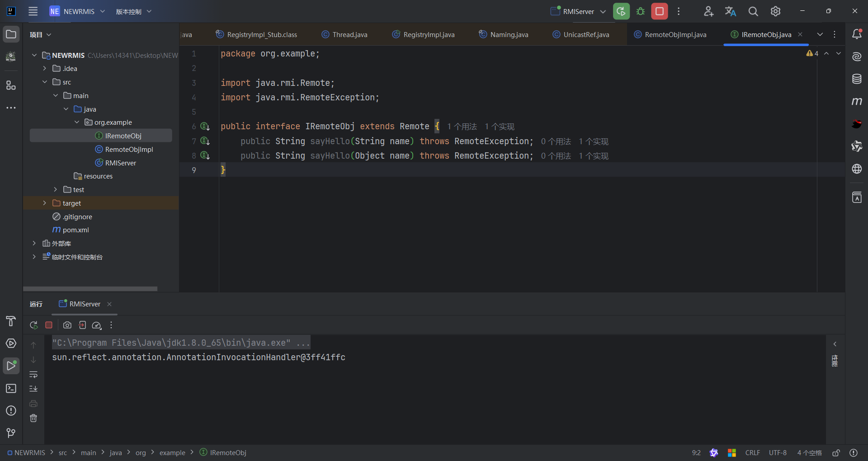This screenshot has width=868, height=461.
Task: Toggle the Run tool window button
Action: click(x=11, y=366)
